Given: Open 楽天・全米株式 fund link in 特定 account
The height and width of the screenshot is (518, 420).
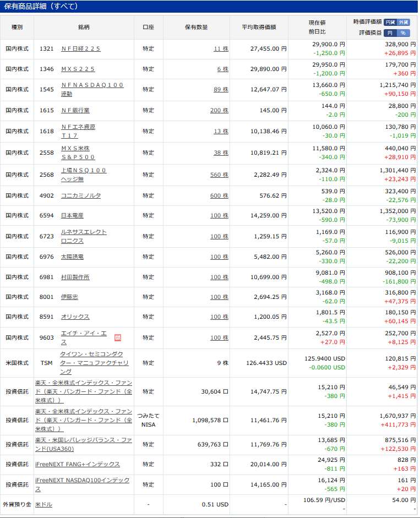Looking at the screenshot, I should pos(84,391).
